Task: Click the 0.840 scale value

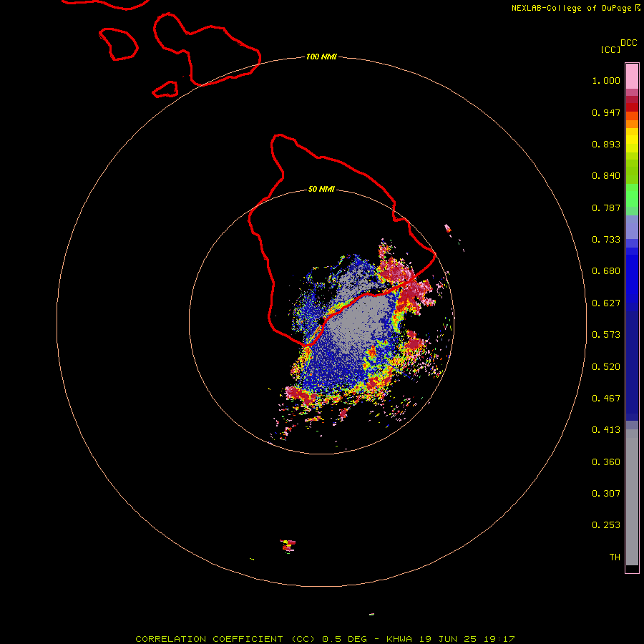Action: [x=606, y=176]
